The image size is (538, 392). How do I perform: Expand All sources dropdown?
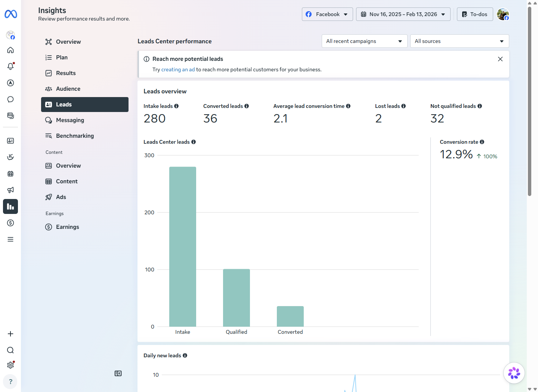pyautogui.click(x=460, y=41)
